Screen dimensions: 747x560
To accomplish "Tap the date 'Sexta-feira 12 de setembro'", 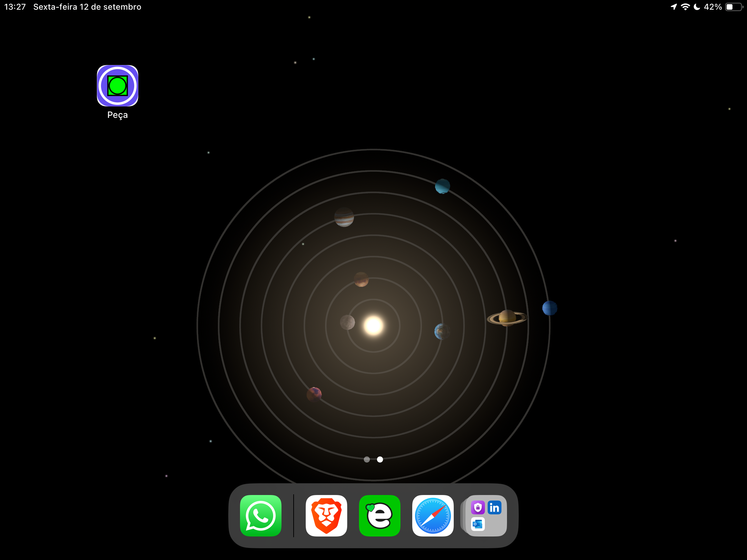I will click(87, 7).
